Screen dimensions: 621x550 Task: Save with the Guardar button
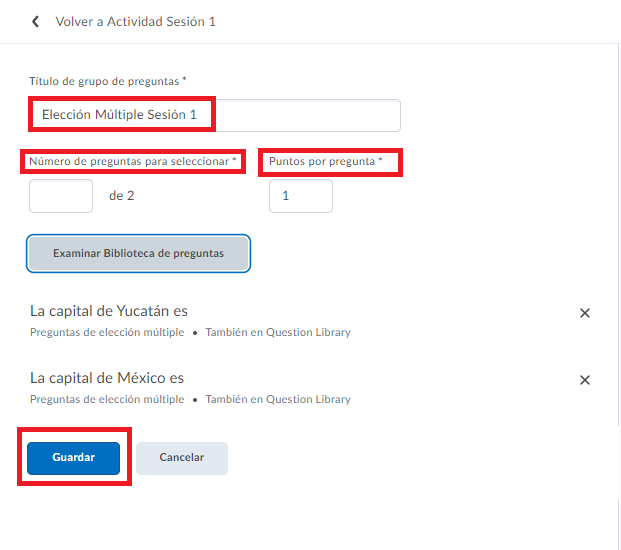74,457
